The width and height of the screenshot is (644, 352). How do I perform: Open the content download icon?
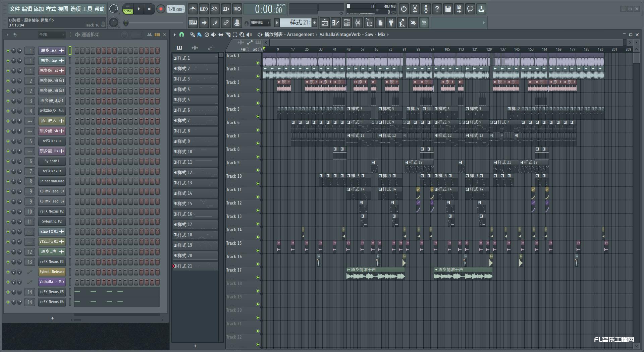tap(481, 9)
